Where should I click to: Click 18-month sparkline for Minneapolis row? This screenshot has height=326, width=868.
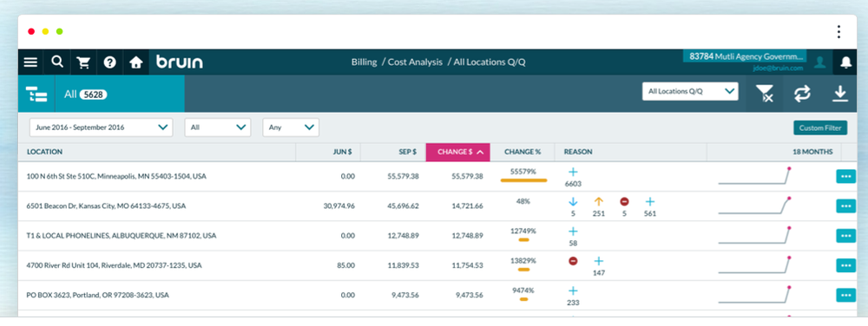click(754, 176)
